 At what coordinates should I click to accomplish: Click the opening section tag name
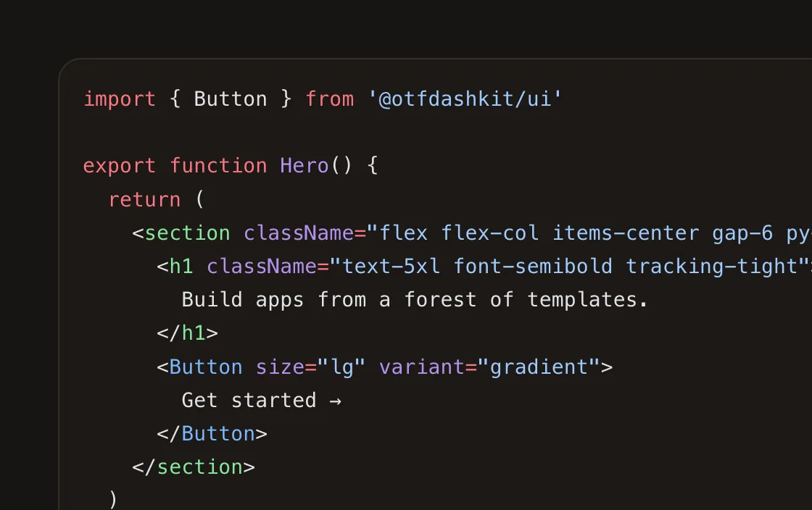tap(188, 233)
